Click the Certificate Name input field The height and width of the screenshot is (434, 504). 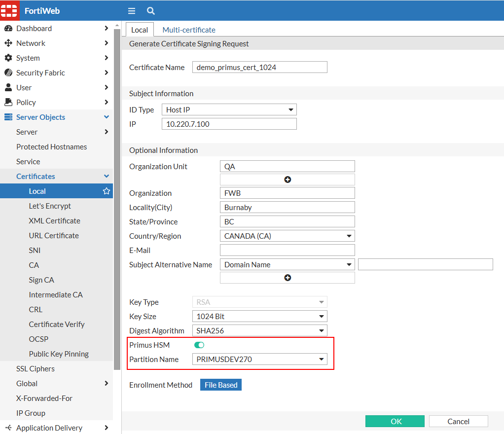coord(259,67)
